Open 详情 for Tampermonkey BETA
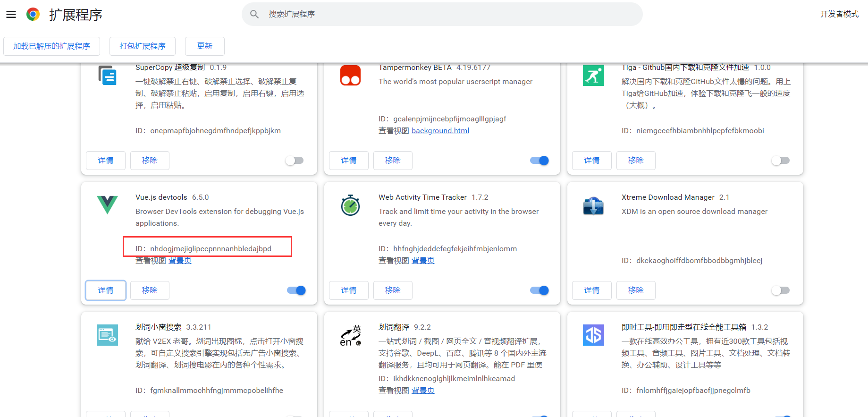Viewport: 868px width, 417px height. [349, 161]
